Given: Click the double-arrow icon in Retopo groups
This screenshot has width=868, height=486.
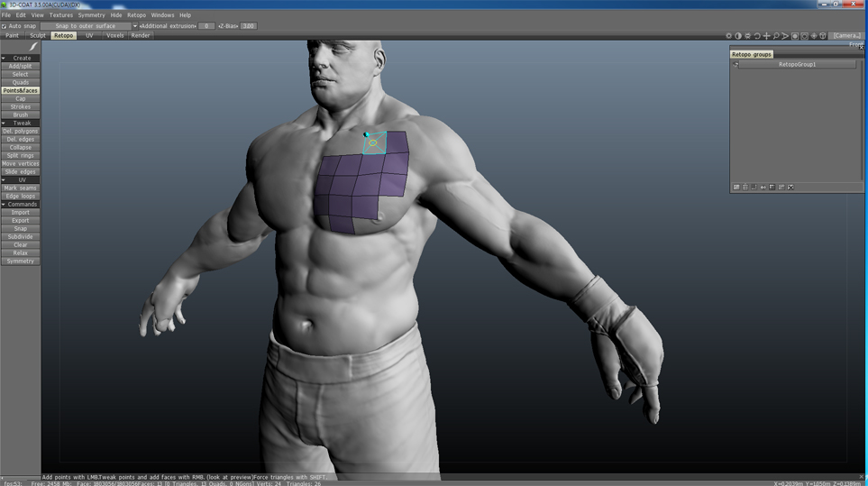Looking at the screenshot, I should click(763, 187).
